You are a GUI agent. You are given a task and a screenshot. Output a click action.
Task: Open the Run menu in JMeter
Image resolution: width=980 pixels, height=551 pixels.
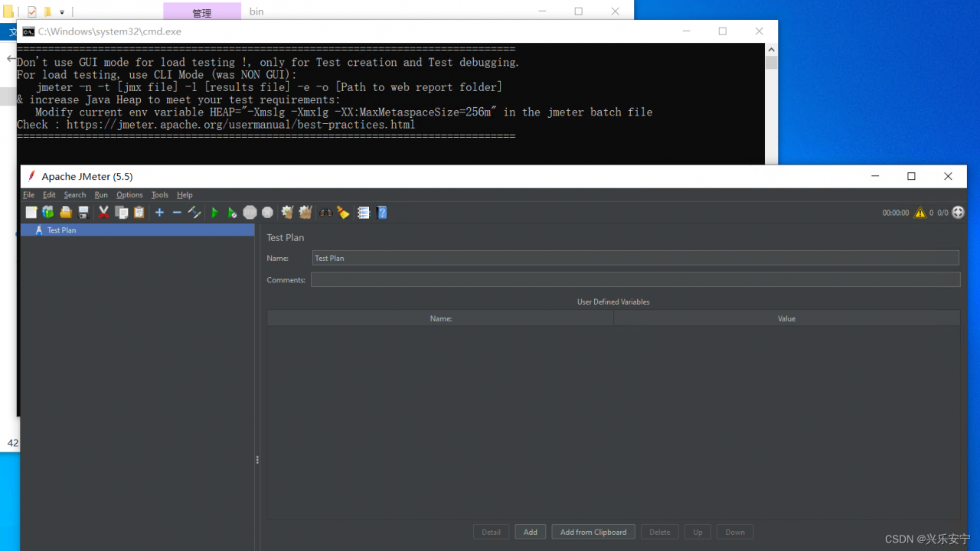(101, 195)
